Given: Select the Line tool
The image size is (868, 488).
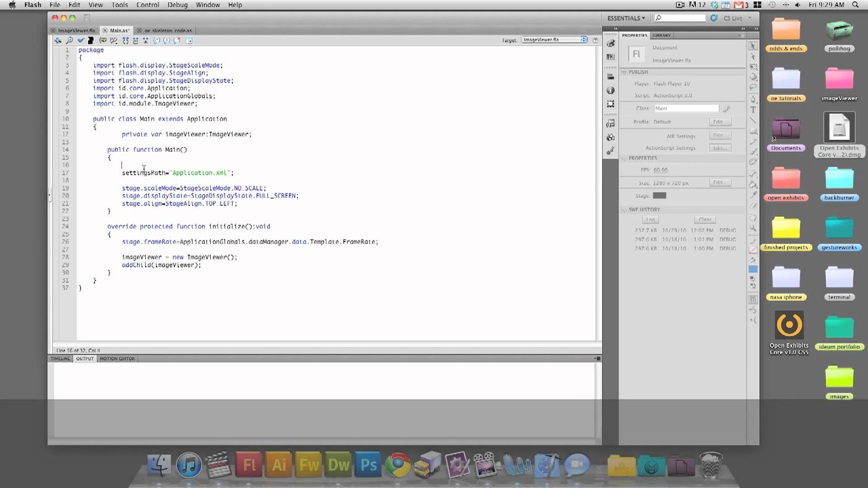Looking at the screenshot, I should (x=753, y=119).
